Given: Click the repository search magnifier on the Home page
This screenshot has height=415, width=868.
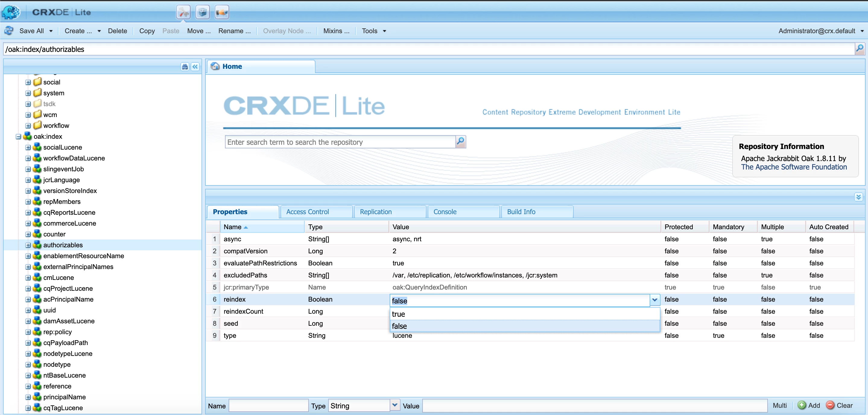Looking at the screenshot, I should point(460,141).
